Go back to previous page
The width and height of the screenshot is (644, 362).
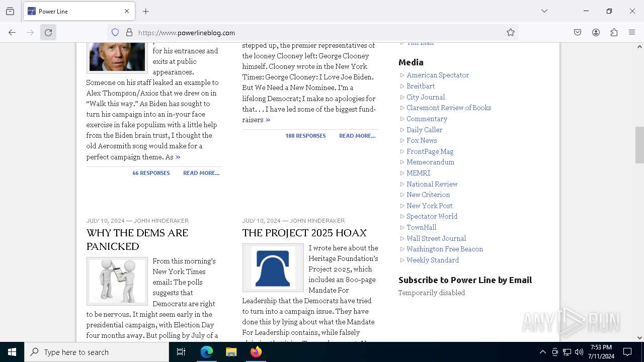[12, 33]
